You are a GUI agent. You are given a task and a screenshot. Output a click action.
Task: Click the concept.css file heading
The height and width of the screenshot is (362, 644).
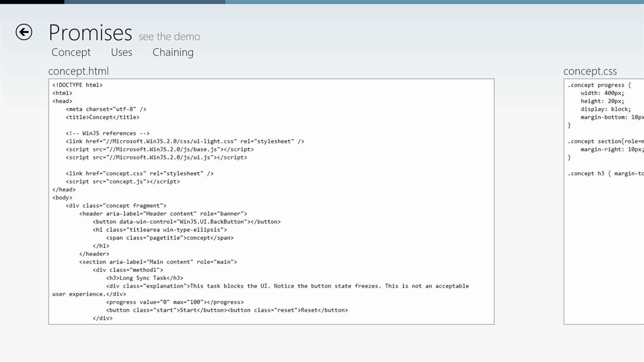click(590, 71)
